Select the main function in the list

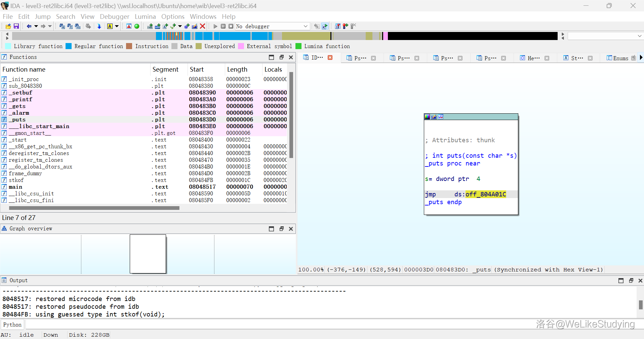(15, 187)
